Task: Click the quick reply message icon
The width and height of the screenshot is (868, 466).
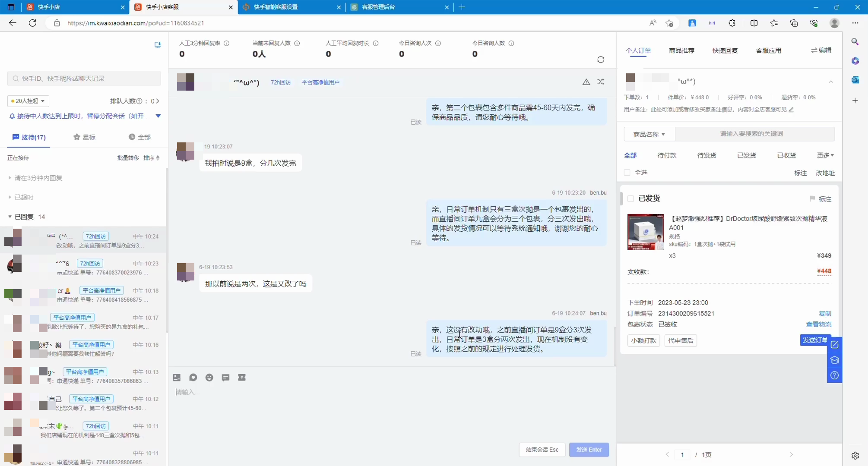Action: point(225,378)
